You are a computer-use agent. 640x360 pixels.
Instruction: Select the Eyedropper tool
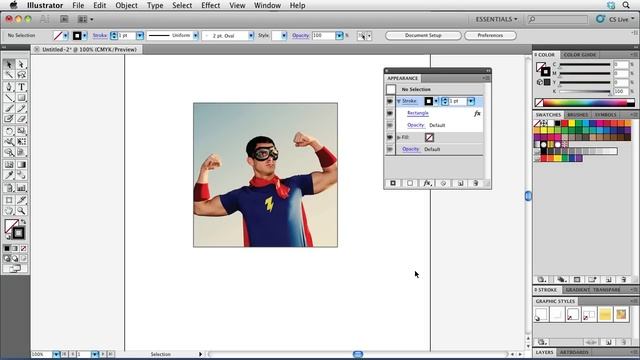point(9,176)
